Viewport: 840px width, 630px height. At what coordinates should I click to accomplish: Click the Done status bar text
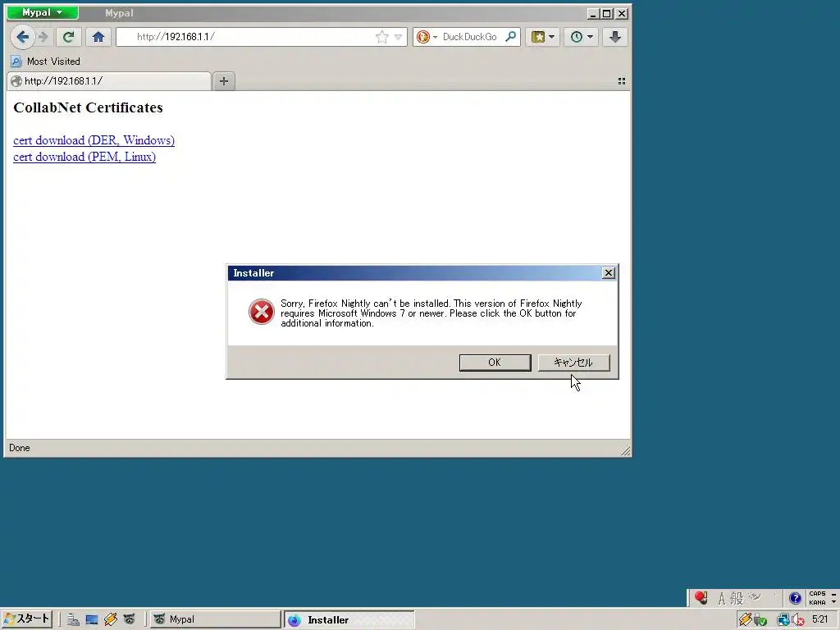click(x=20, y=448)
